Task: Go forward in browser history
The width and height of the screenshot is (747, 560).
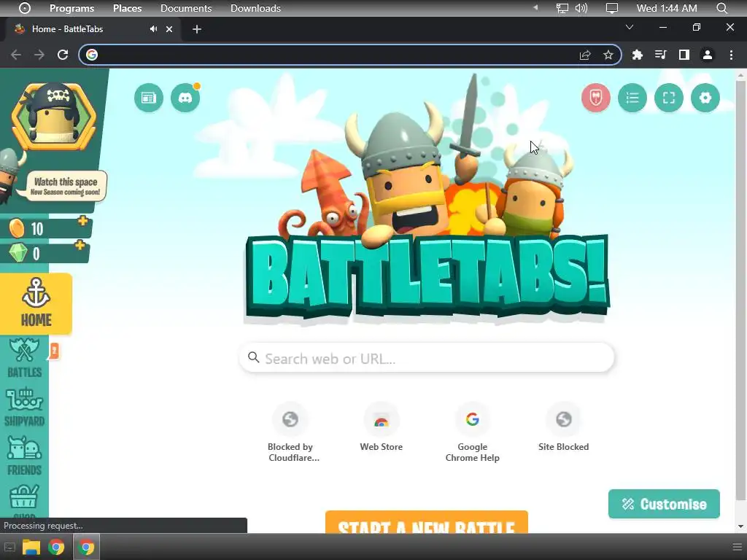Action: pos(39,55)
